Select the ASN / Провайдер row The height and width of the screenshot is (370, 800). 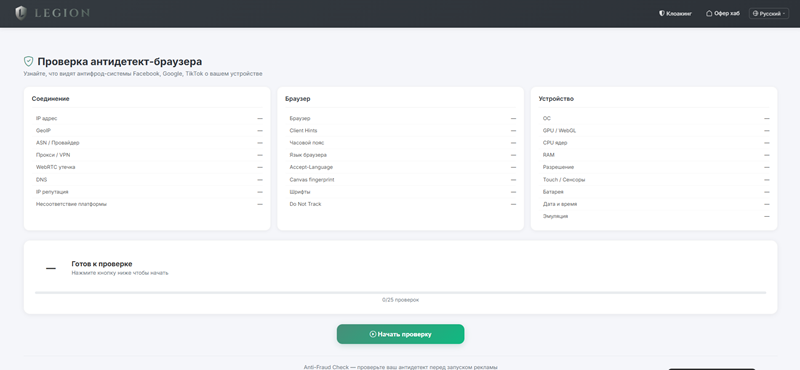click(x=147, y=143)
